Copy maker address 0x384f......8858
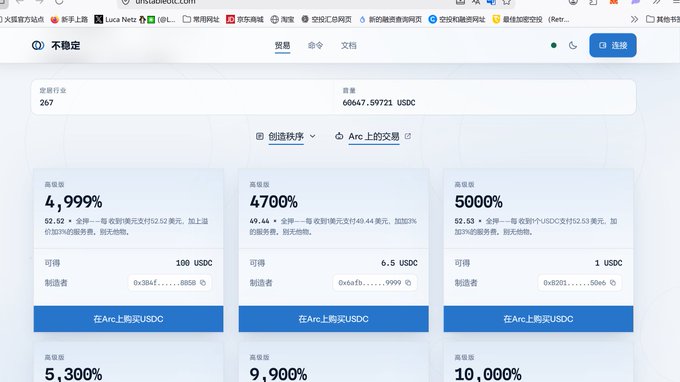The image size is (680, 382). [203, 283]
